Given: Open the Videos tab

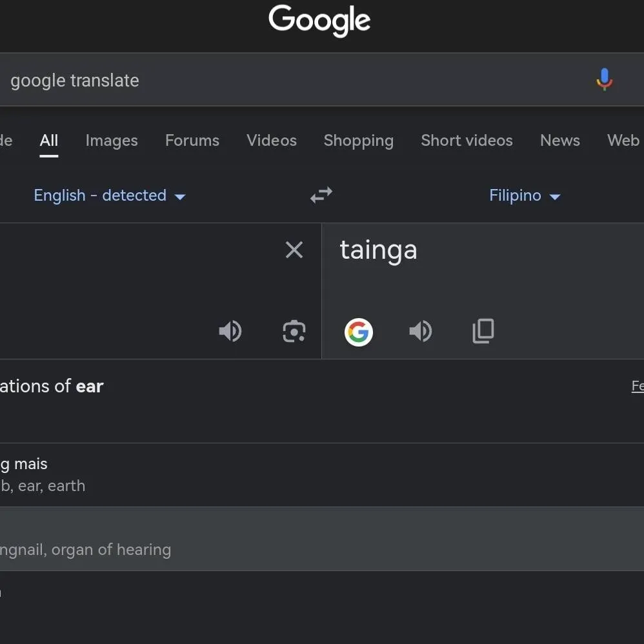Looking at the screenshot, I should point(272,141).
